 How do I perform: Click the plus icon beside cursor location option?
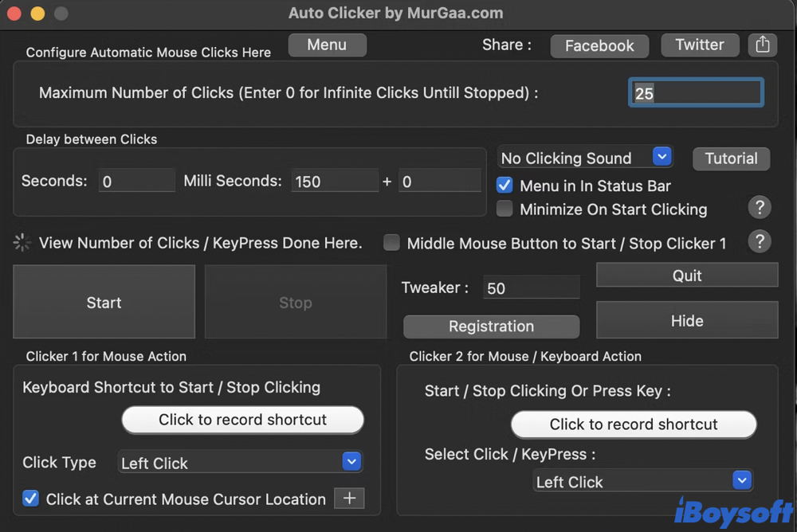(348, 499)
